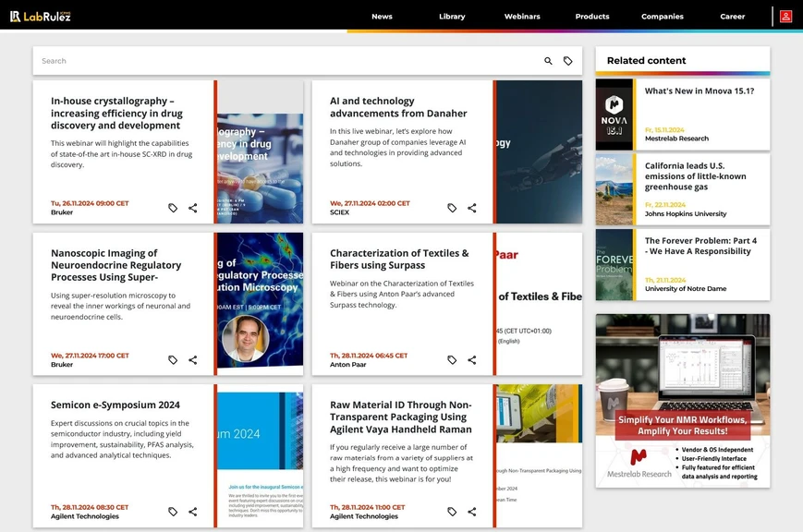Click the Danaher robotic hand image
803x532 pixels.
click(x=540, y=152)
